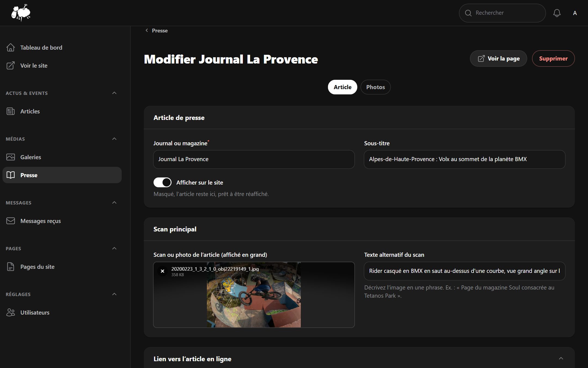
Task: Open the user avatar menu A
Action: pos(575,13)
